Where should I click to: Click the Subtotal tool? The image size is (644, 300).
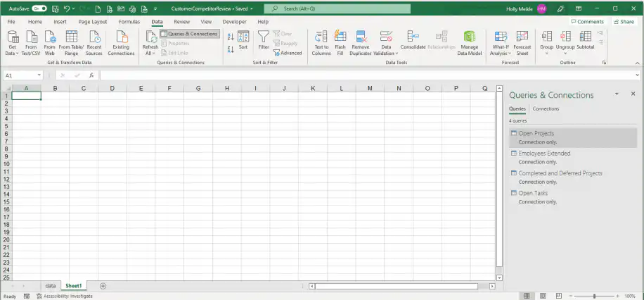point(585,40)
